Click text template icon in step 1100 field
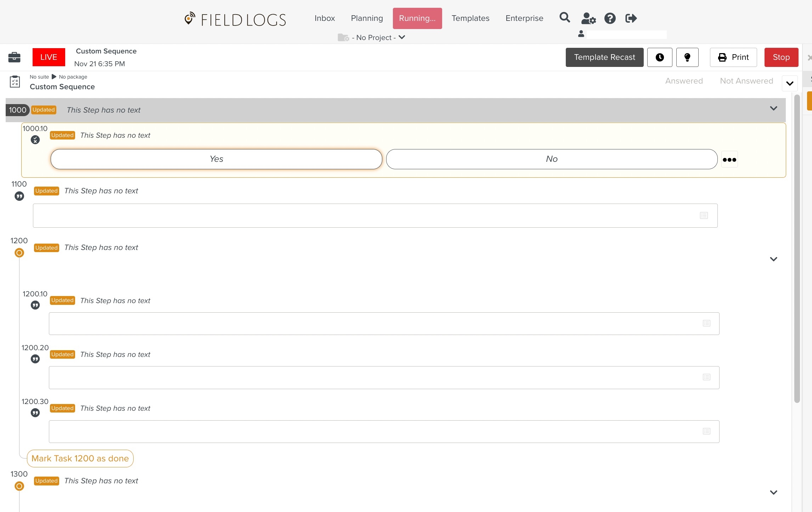The image size is (812, 512). point(704,216)
